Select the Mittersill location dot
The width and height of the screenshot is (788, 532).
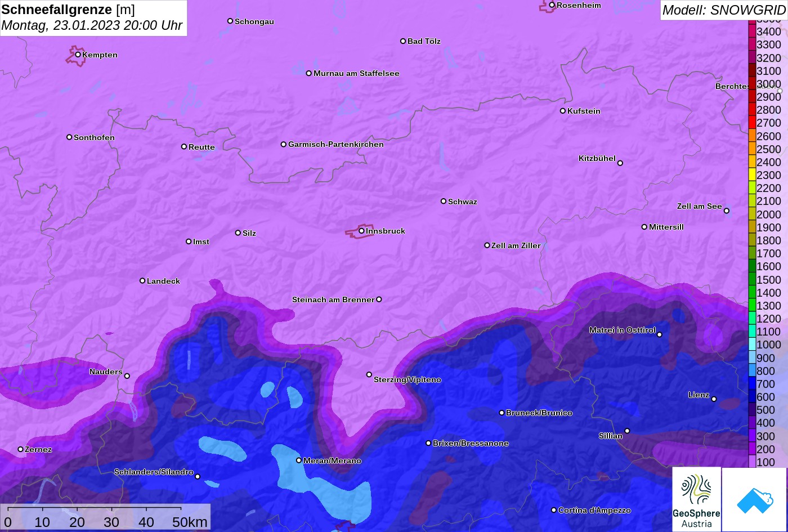[644, 227]
